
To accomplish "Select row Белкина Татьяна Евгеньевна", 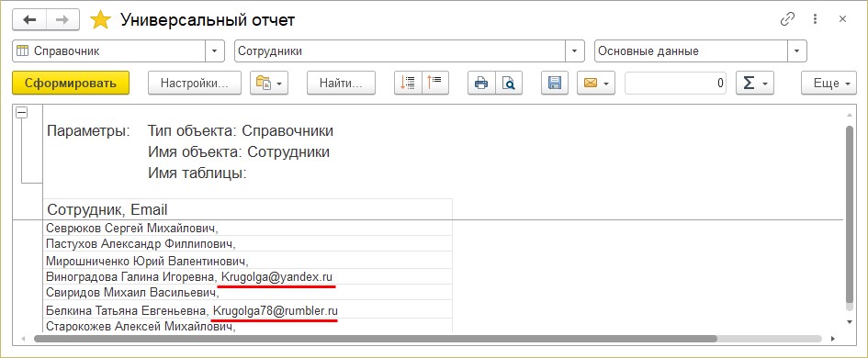I will coord(247,310).
